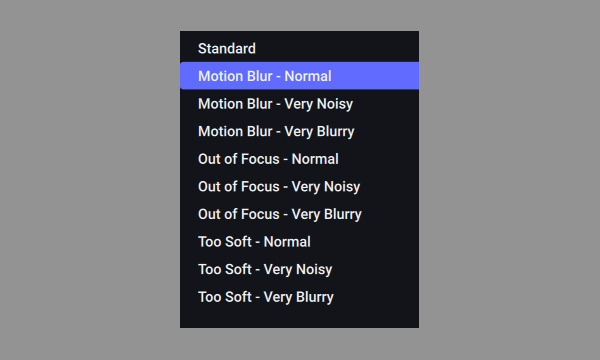Choose Too Soft - Normal
Screen dimensions: 600x360
coord(299,241)
